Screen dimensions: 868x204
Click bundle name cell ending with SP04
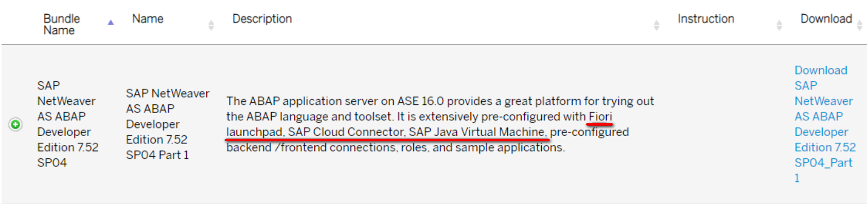(x=67, y=124)
